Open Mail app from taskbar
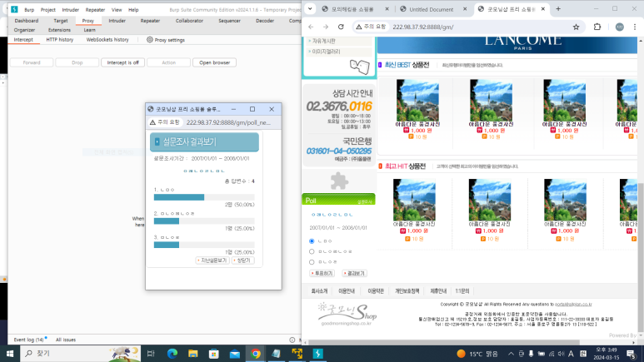The height and width of the screenshot is (362, 644). click(235, 354)
